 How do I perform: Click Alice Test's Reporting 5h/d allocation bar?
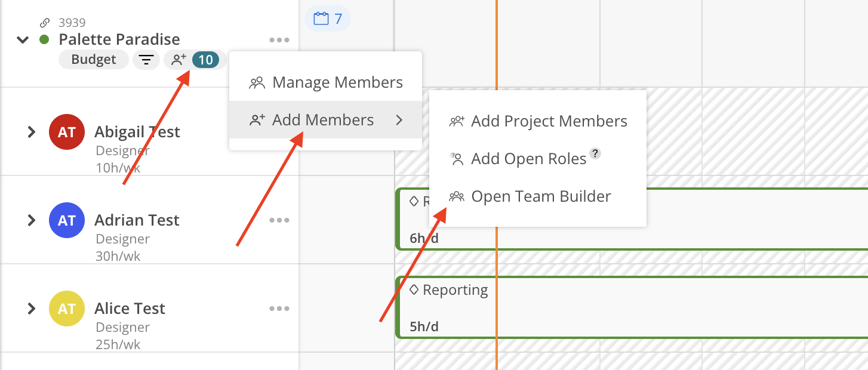pyautogui.click(x=627, y=309)
